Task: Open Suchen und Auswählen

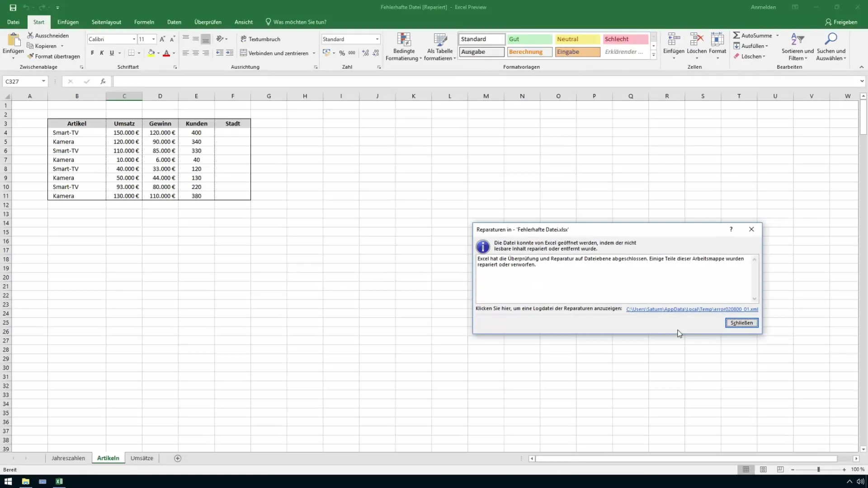Action: (831, 47)
